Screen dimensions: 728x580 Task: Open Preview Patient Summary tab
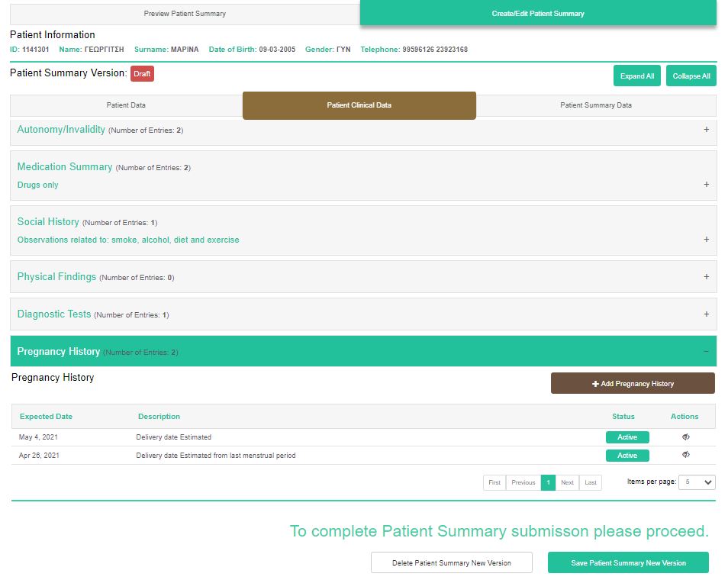(185, 14)
